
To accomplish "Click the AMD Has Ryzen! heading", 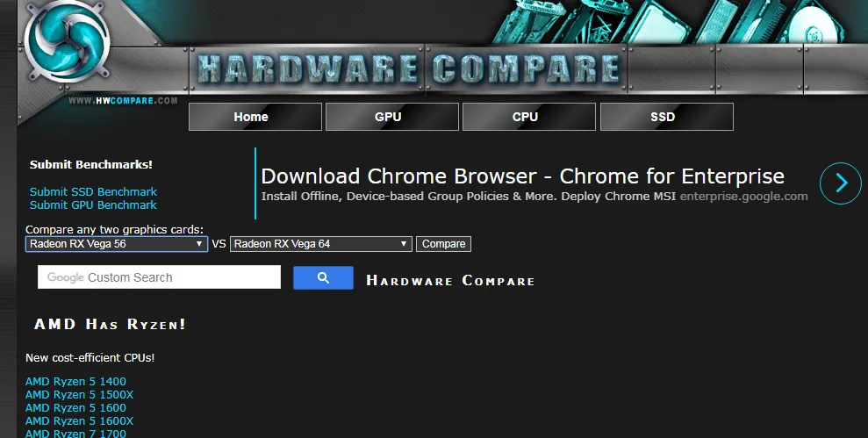I will pyautogui.click(x=111, y=324).
